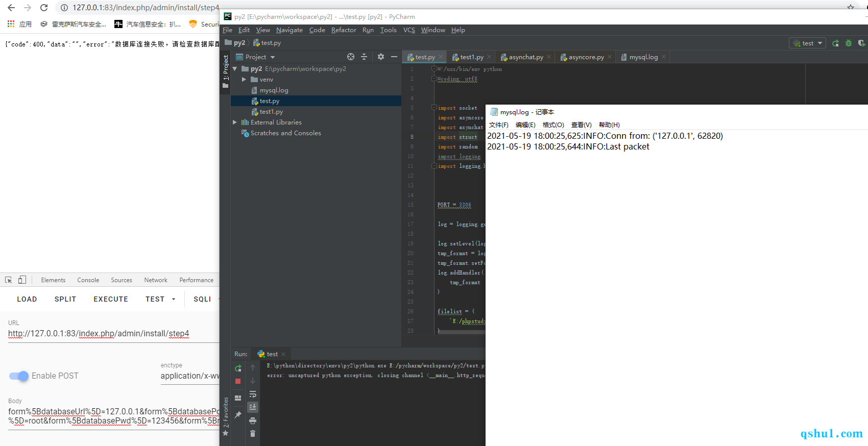Viewport: 868px width, 446px height.
Task: Click the browser address bar URL
Action: pyautogui.click(x=146, y=8)
